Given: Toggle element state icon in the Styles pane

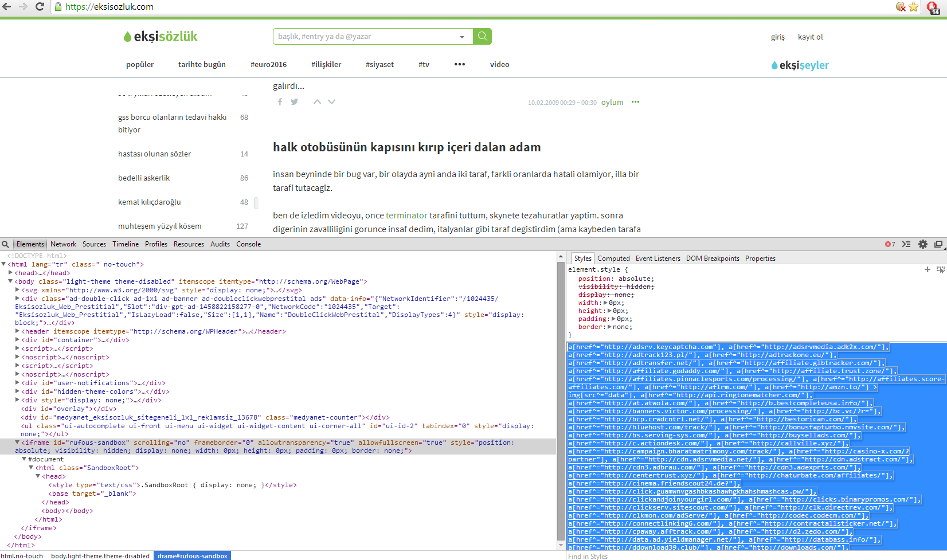Looking at the screenshot, I should pos(940,269).
